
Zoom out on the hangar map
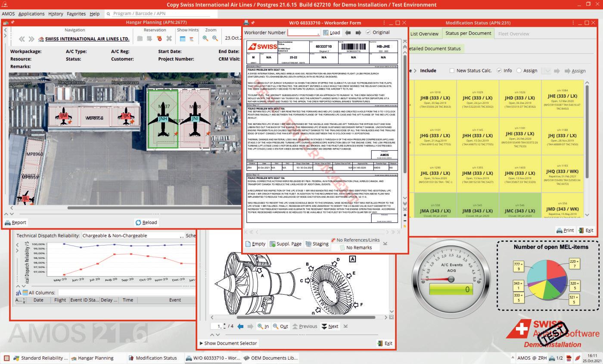pyautogui.click(x=215, y=38)
